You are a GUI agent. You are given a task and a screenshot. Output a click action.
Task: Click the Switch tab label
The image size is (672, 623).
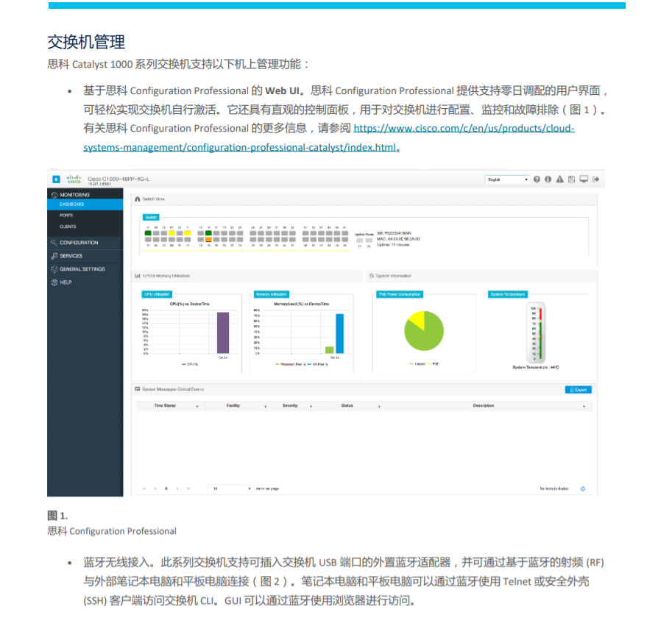[151, 218]
